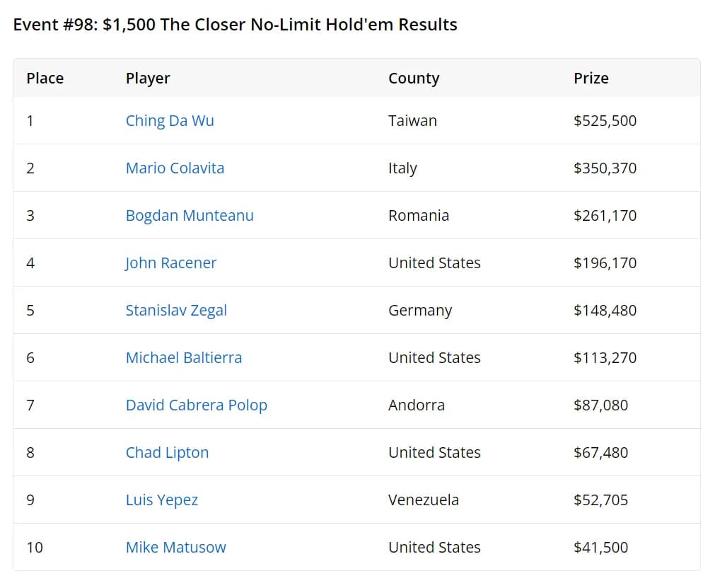Screen dimensions: 715x588
Task: Click the Prize column header
Action: click(x=591, y=78)
